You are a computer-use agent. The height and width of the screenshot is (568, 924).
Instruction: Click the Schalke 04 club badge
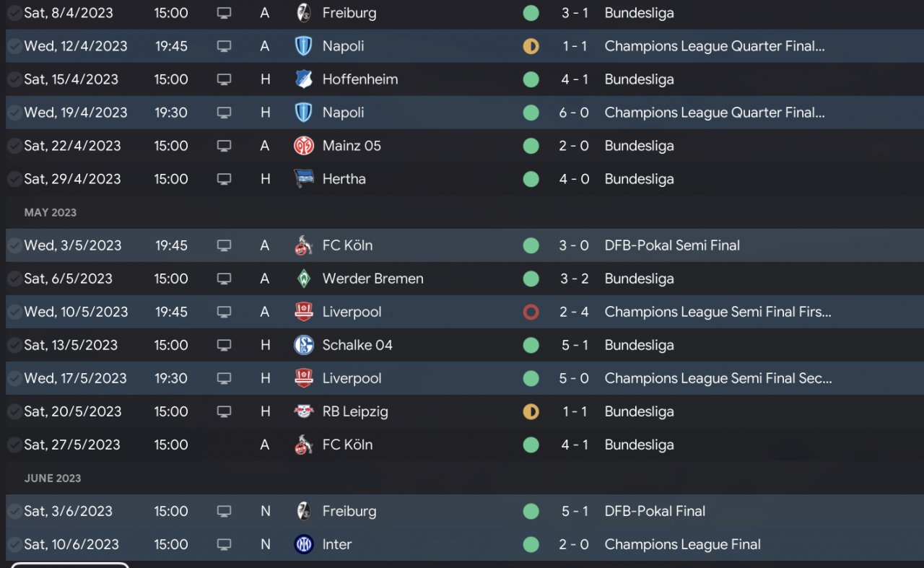tap(304, 345)
